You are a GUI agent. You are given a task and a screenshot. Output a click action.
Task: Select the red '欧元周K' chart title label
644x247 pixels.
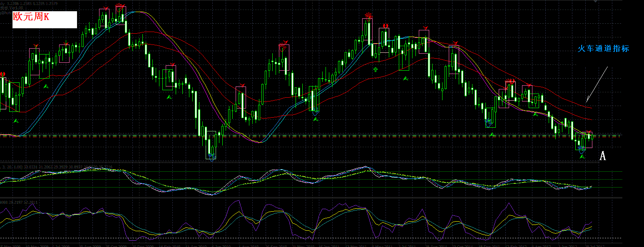coord(31,17)
